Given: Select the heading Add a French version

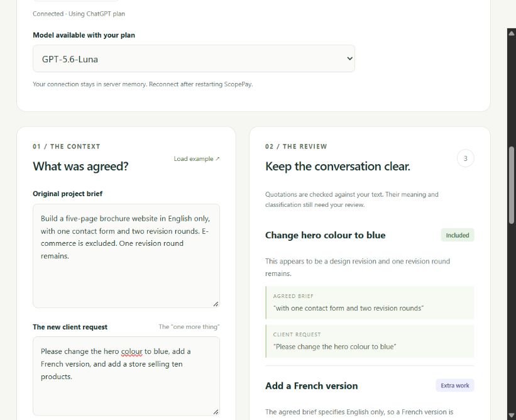Looking at the screenshot, I should [311, 386].
